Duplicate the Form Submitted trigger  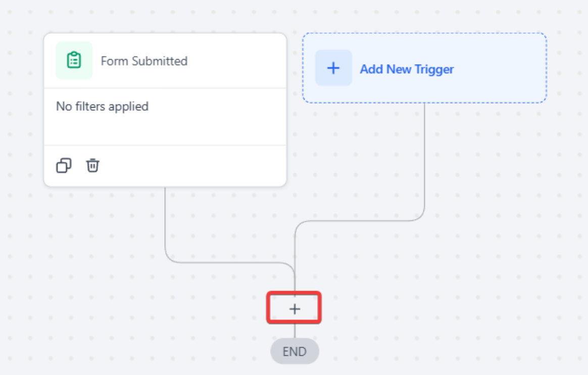[x=64, y=165]
